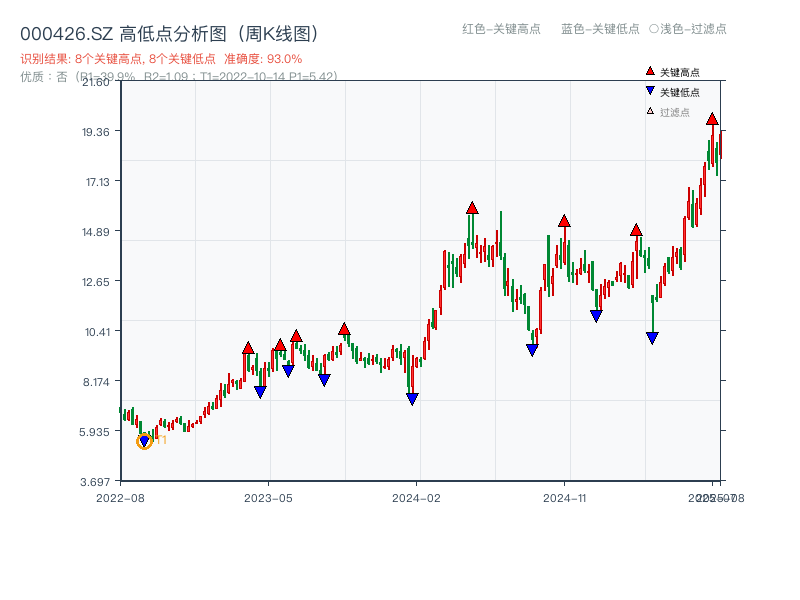Toggle the 关键低点 blue triangle legend entry
This screenshot has width=800, height=600.
click(x=672, y=92)
